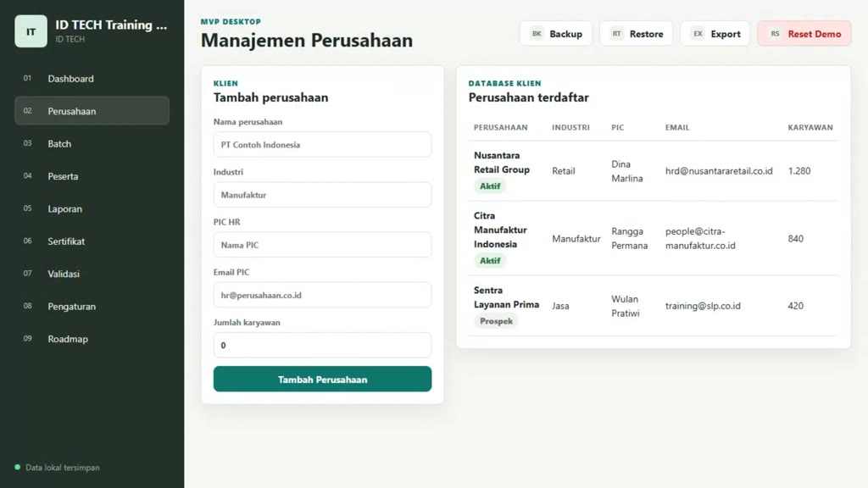
Task: Click email training@slp.co.id
Action: click(x=703, y=305)
